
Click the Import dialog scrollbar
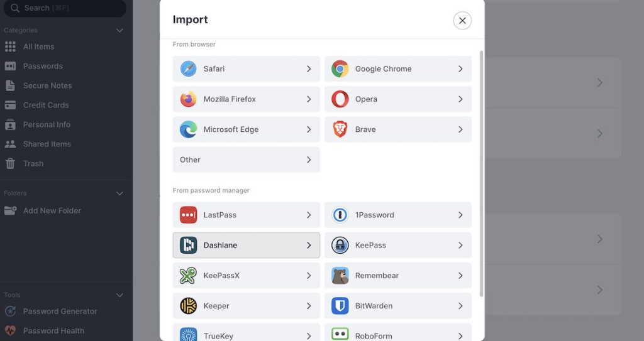[x=482, y=173]
